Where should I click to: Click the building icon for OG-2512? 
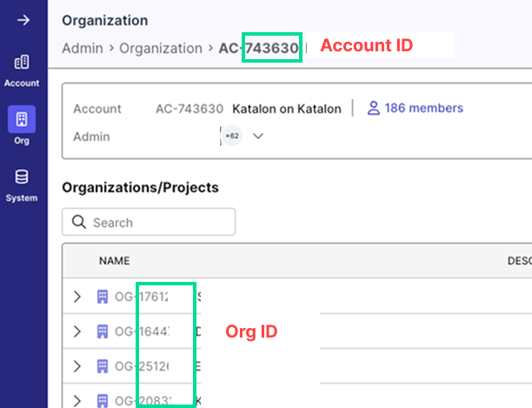pyautogui.click(x=103, y=366)
